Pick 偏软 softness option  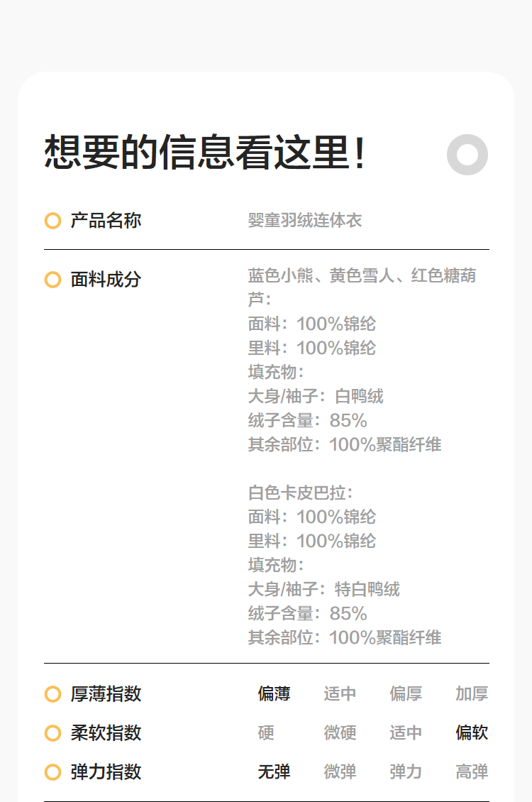pyautogui.click(x=472, y=733)
